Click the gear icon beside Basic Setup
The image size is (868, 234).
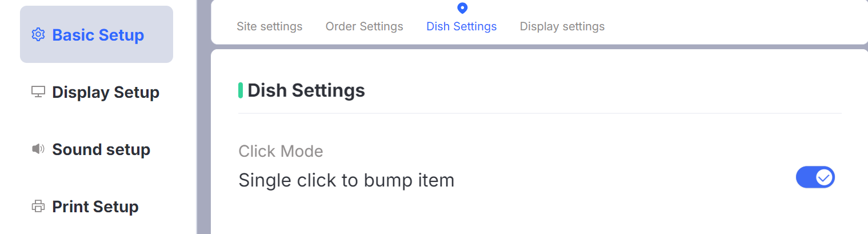point(38,35)
